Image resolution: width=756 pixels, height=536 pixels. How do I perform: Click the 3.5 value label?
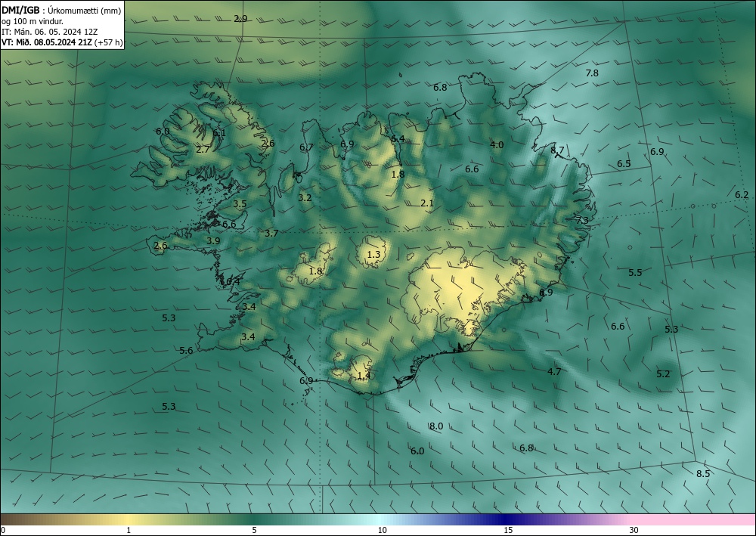[x=240, y=204]
